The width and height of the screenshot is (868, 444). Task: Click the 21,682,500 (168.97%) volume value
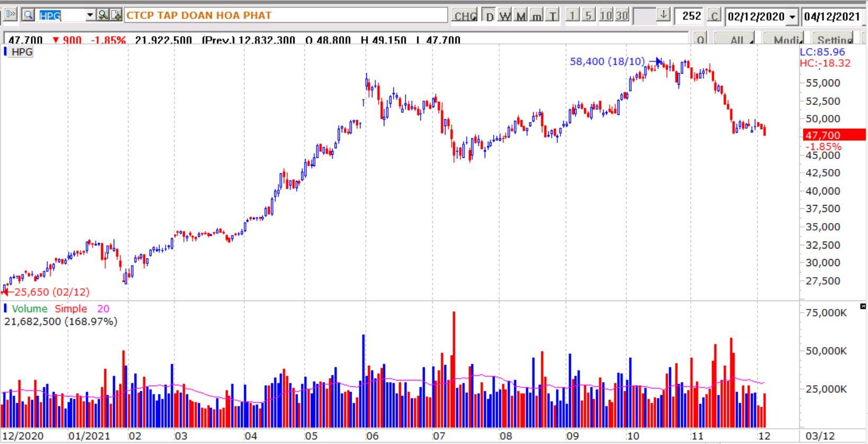coord(61,321)
